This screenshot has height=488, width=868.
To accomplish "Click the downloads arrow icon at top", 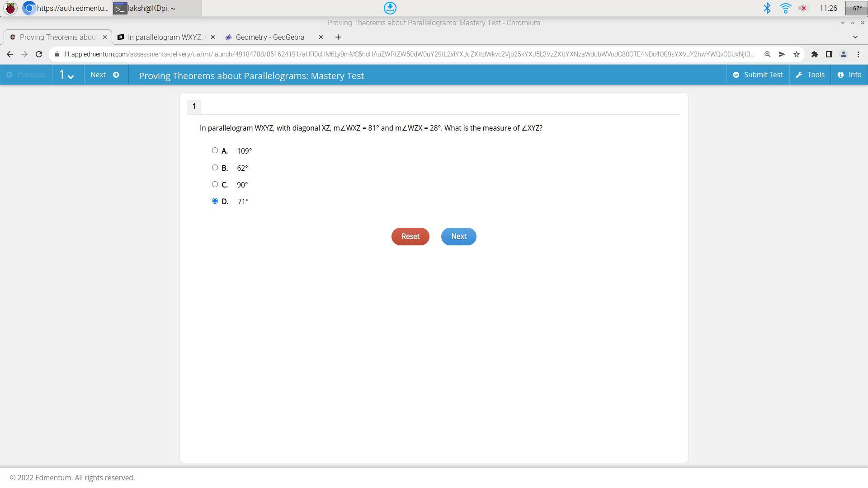I will (390, 8).
